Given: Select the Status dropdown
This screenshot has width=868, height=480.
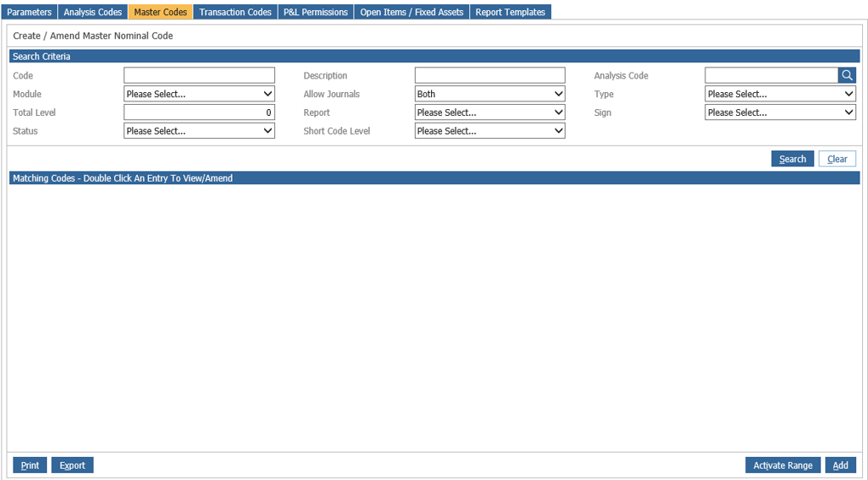Looking at the screenshot, I should pos(199,130).
